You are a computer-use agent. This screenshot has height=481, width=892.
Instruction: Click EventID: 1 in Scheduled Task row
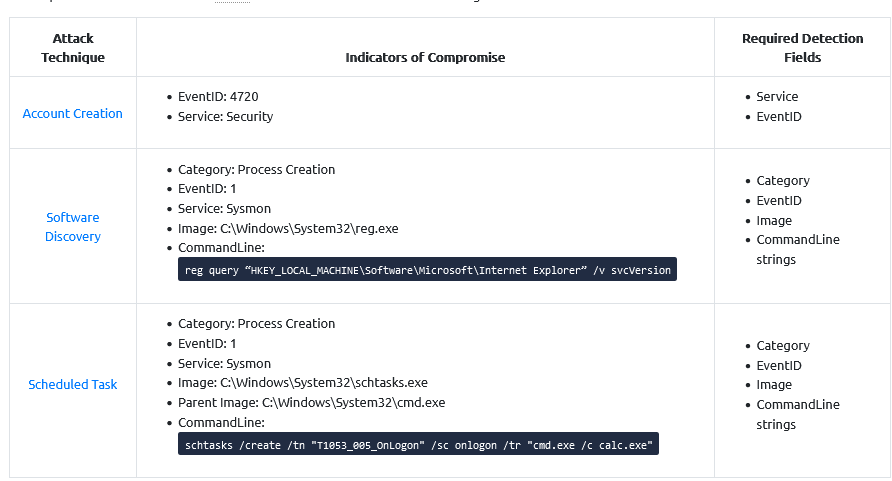[207, 343]
